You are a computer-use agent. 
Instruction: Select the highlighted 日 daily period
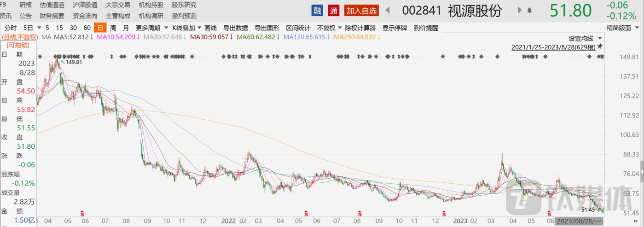99,28
